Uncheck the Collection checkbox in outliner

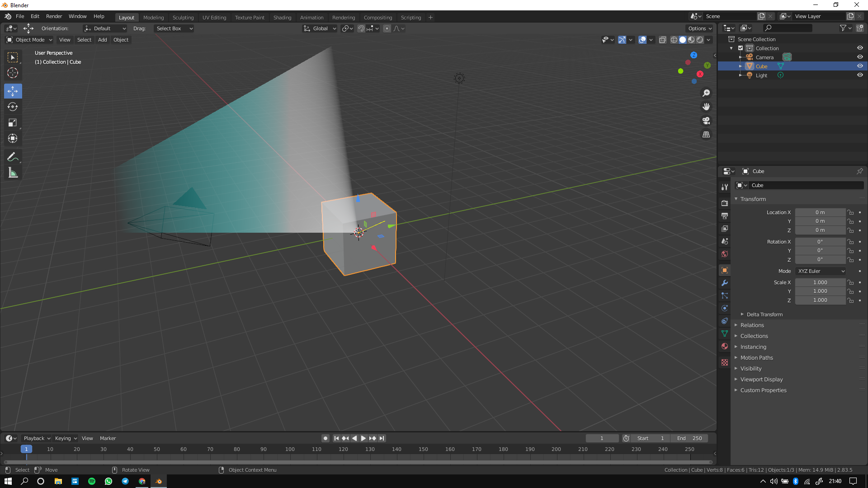[x=741, y=48]
